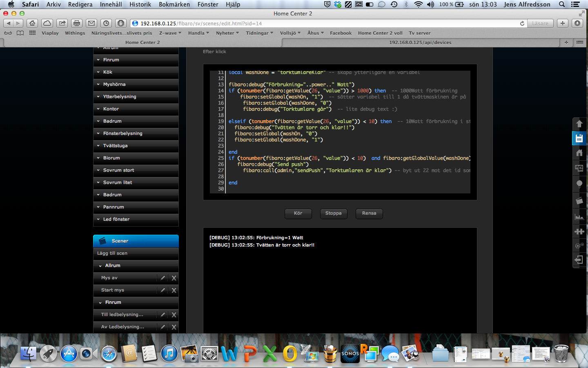The image size is (588, 368).
Task: Expand the Myshörna room section
Action: (x=136, y=84)
